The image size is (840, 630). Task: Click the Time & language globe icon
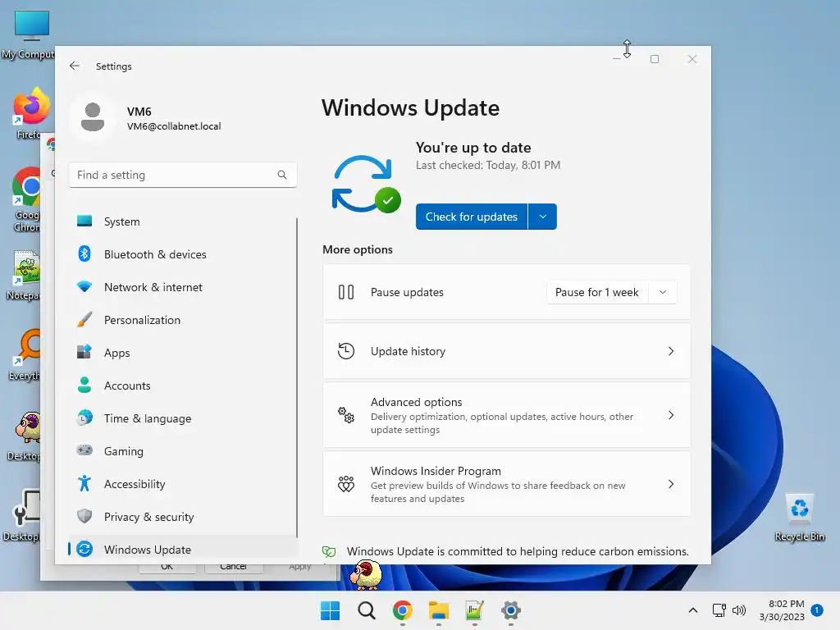[x=84, y=418]
